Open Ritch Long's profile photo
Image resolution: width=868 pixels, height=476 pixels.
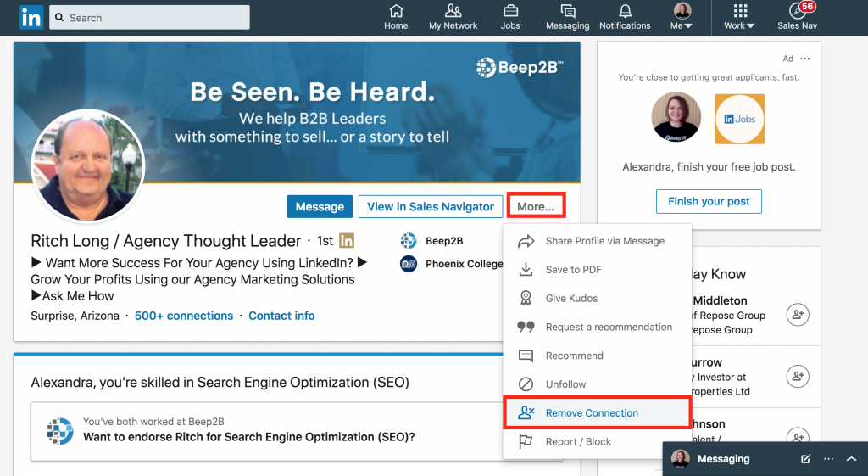point(88,165)
